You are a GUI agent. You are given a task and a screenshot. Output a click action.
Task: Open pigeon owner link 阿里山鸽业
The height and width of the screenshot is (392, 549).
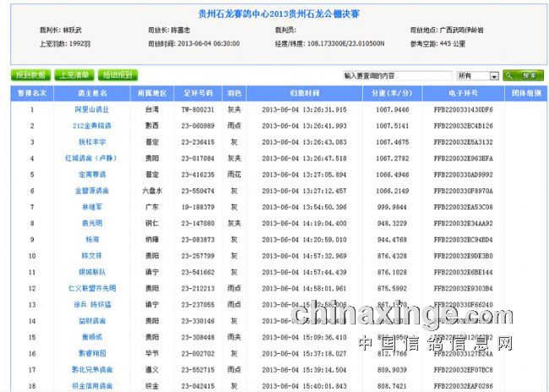(91, 110)
